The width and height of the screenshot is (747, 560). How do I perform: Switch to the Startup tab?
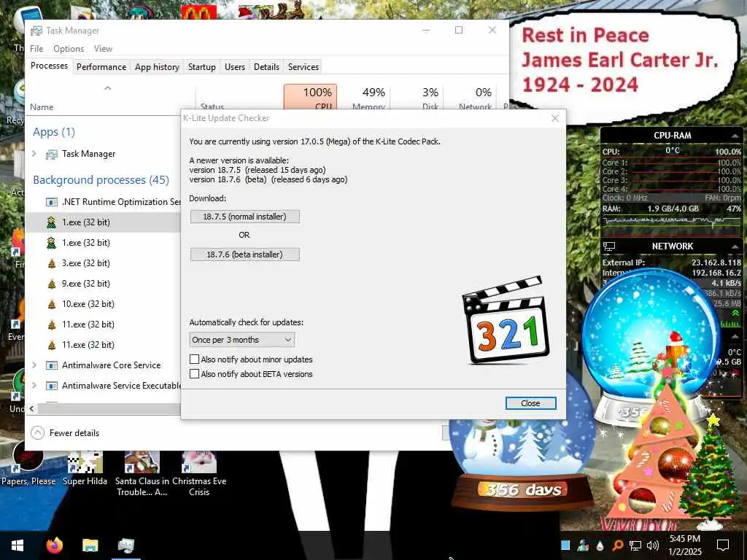click(202, 66)
